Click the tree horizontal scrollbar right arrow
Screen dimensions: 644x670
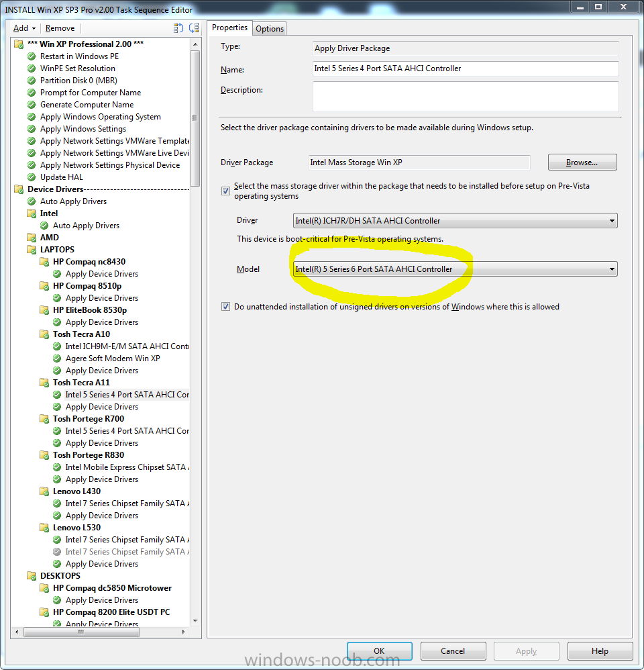(184, 632)
